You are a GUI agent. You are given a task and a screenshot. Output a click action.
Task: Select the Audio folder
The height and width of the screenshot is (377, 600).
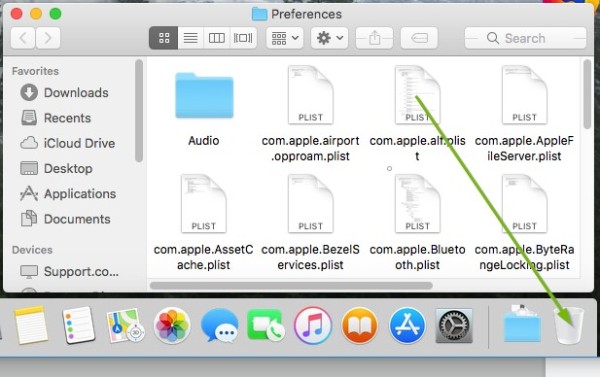(x=204, y=96)
